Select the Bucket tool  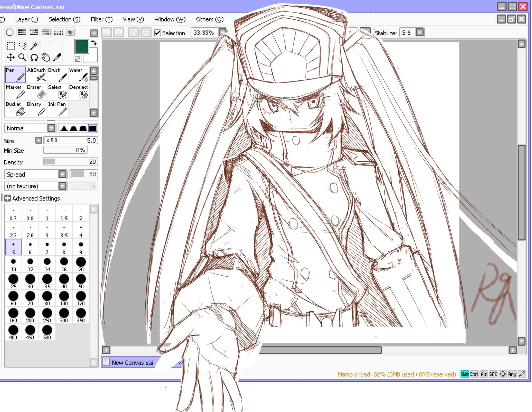[x=15, y=108]
